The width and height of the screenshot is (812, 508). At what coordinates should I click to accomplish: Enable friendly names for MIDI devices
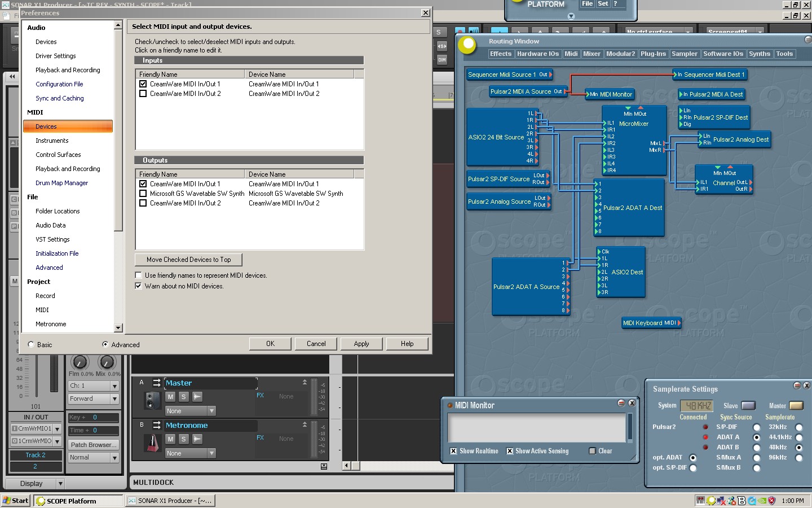138,275
